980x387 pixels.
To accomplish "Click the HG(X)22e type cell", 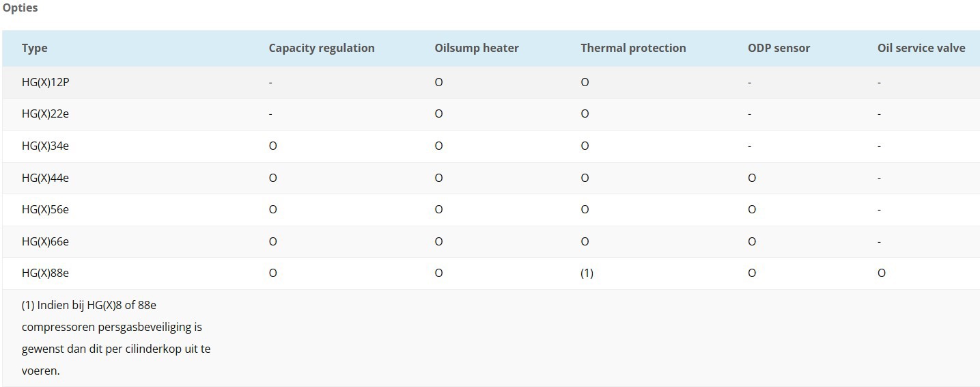I will pyautogui.click(x=45, y=114).
